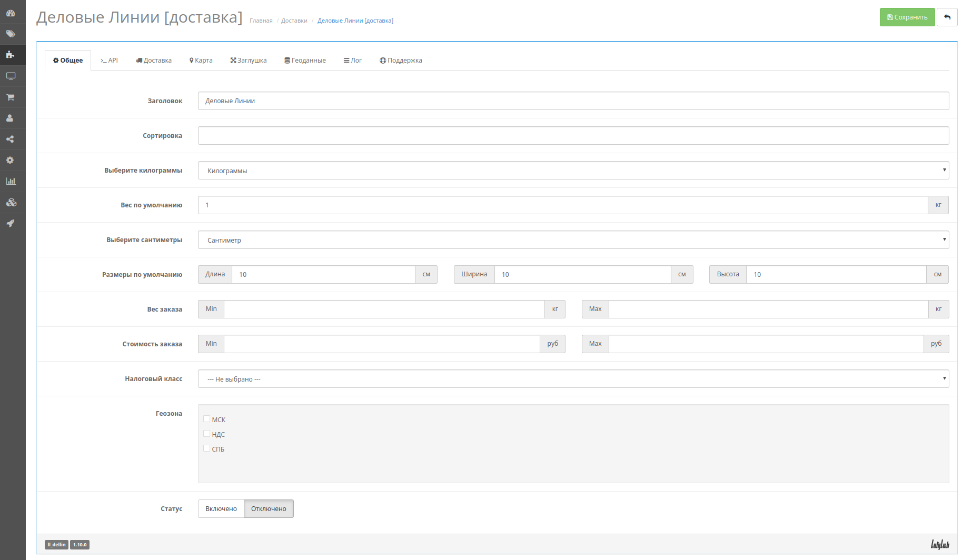Click the logo icon in footer right
This screenshot has height=560, width=962.
940,544
